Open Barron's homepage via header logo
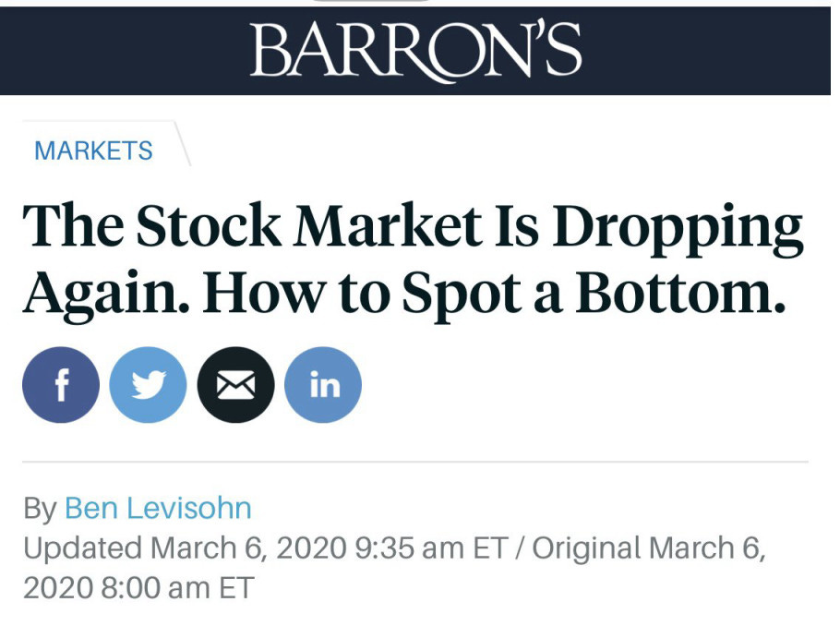The width and height of the screenshot is (840, 638). (415, 51)
